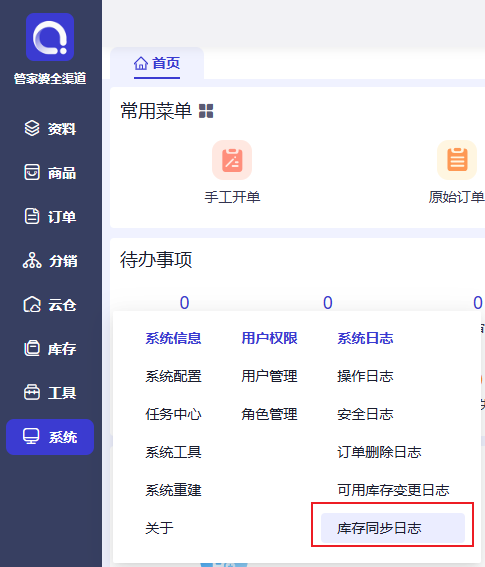Click 任务中心 in system menu

tap(173, 414)
